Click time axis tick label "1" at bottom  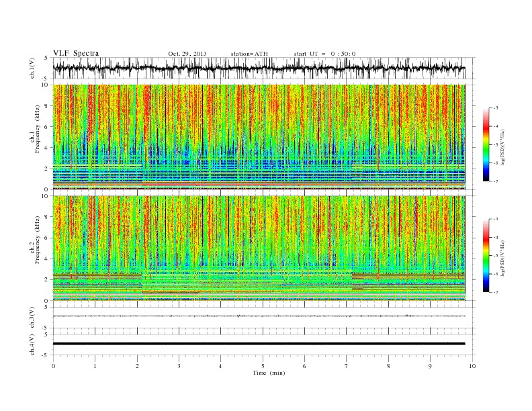[x=95, y=366]
